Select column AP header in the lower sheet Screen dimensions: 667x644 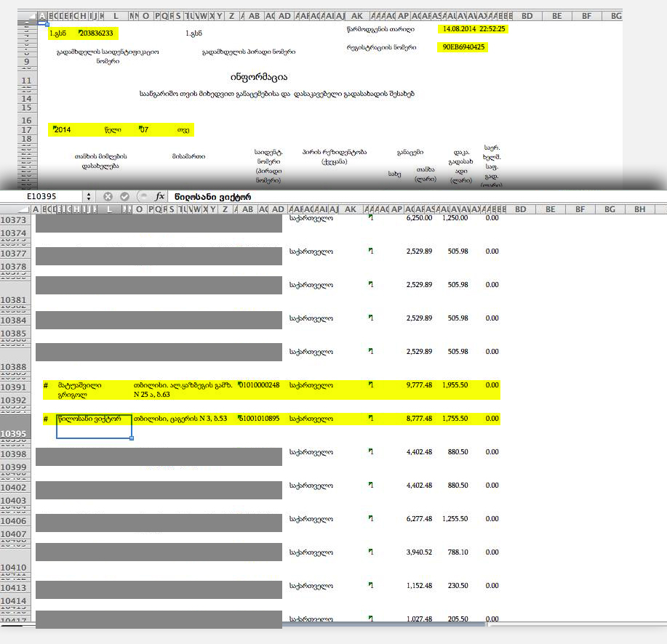(x=396, y=209)
